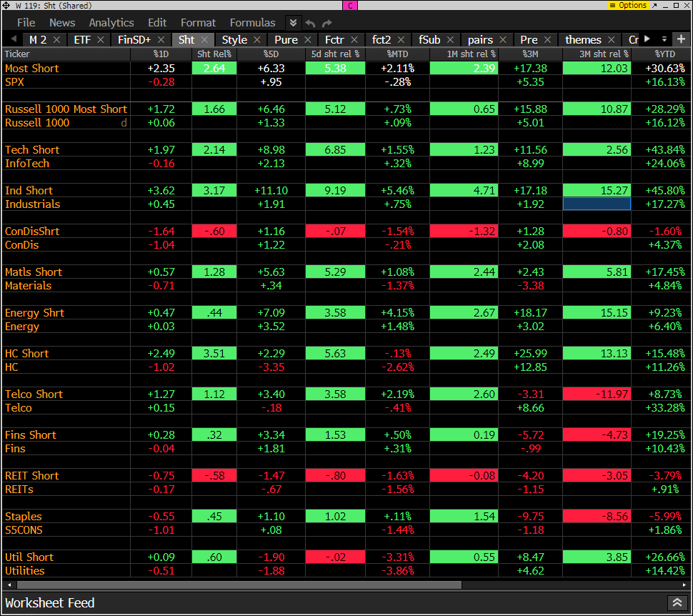Click the yellow Options button

pyautogui.click(x=628, y=6)
